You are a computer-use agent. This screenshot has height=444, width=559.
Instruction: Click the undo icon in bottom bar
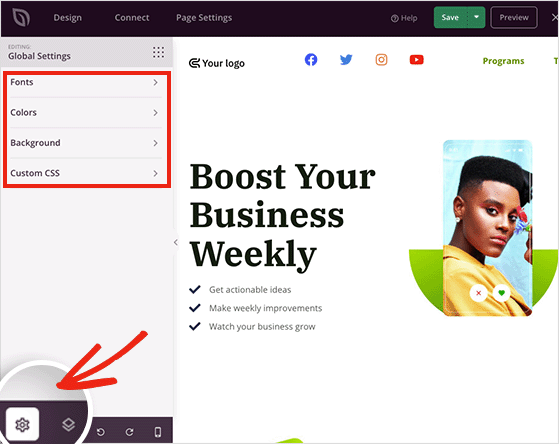click(101, 432)
